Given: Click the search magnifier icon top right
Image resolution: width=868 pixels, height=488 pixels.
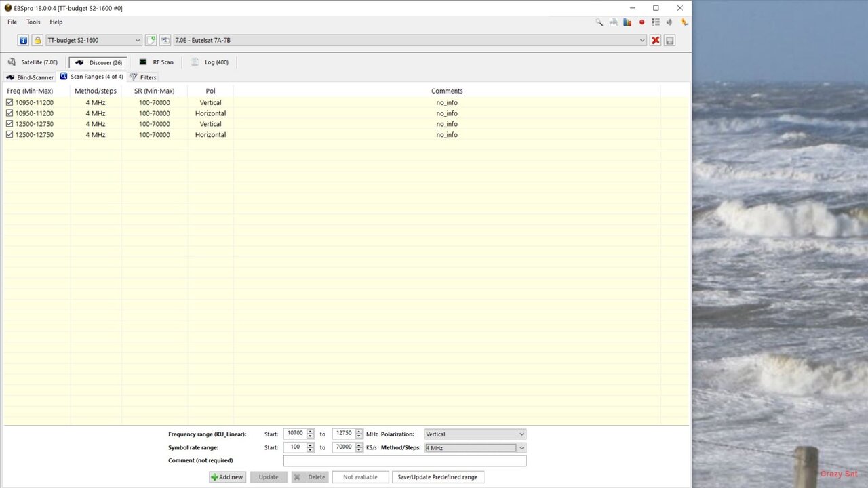Looking at the screenshot, I should point(599,22).
